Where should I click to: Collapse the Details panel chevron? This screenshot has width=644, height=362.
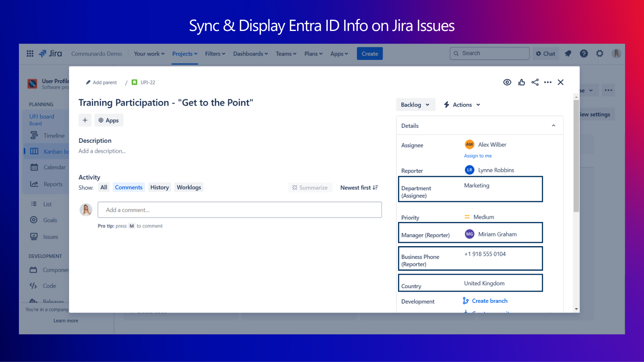[x=553, y=126]
